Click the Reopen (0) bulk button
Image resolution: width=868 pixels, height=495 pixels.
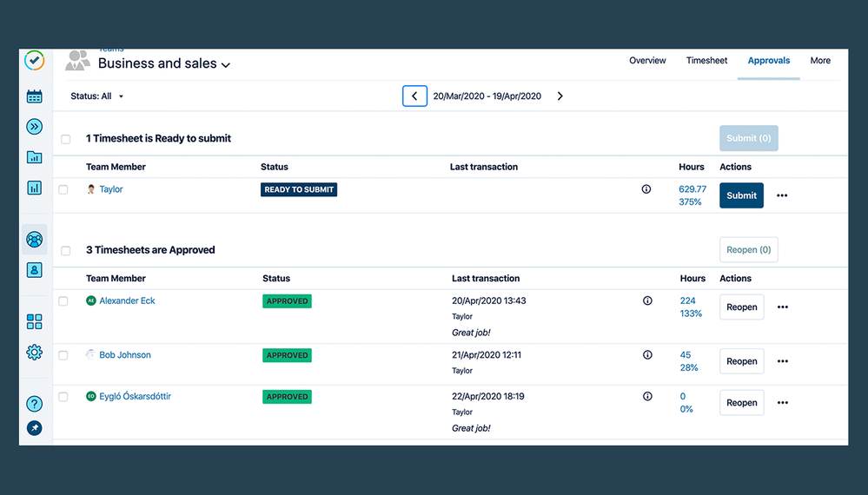(x=748, y=250)
